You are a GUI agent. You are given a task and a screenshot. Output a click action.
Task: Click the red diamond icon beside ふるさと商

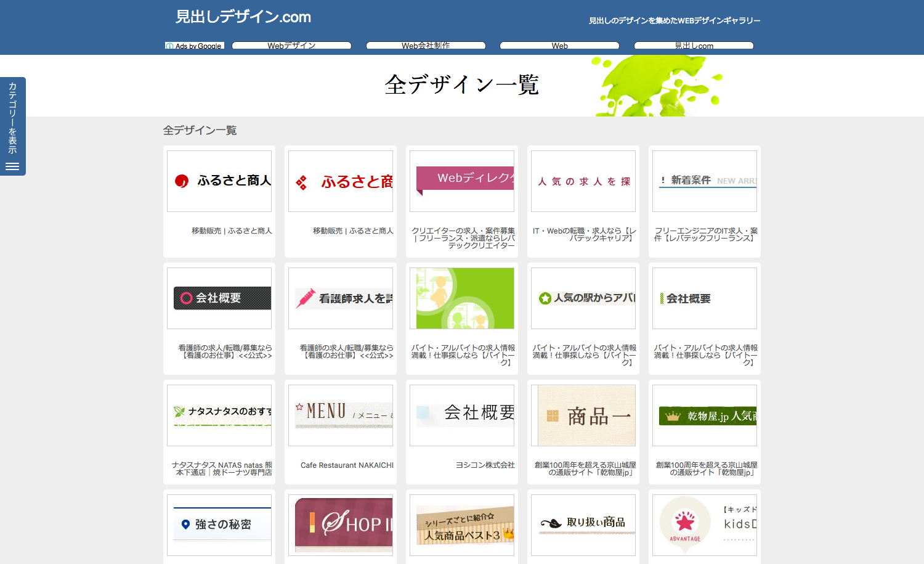pos(301,182)
